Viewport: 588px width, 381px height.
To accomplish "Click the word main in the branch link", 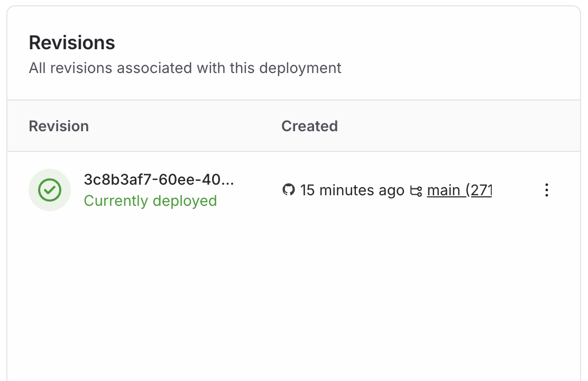I will pos(443,190).
